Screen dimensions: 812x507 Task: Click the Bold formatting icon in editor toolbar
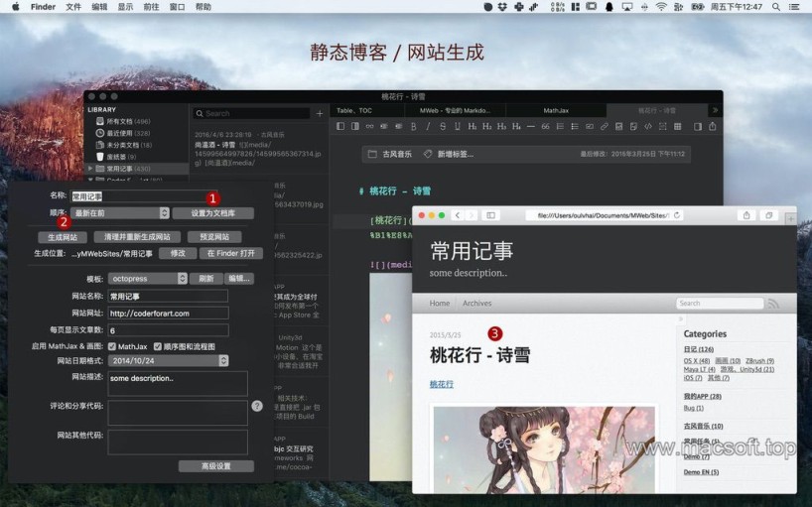[x=414, y=127]
